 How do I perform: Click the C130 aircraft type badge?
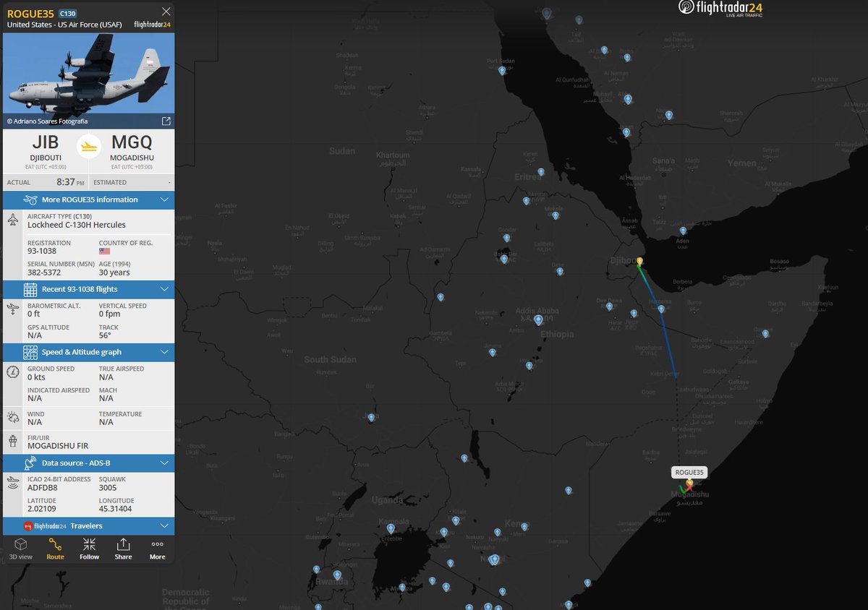click(x=67, y=13)
